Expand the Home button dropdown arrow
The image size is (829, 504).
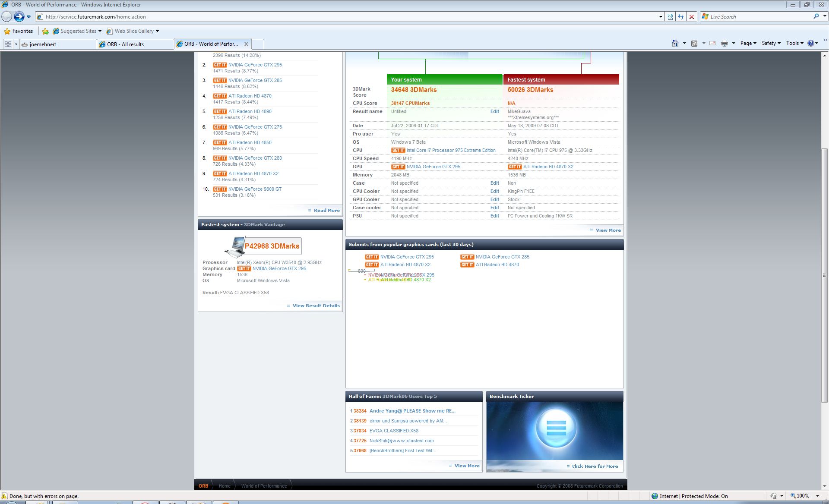click(x=684, y=43)
